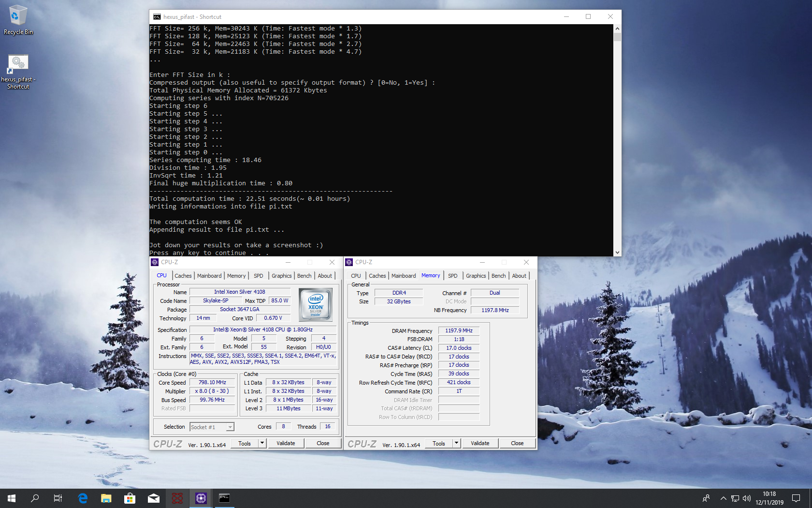Open taskbar Search

(x=35, y=498)
